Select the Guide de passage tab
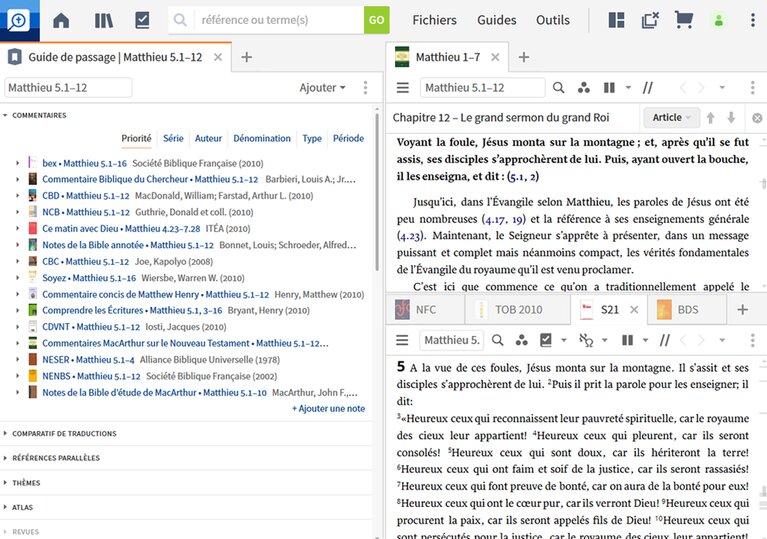The image size is (767, 539). 115,57
